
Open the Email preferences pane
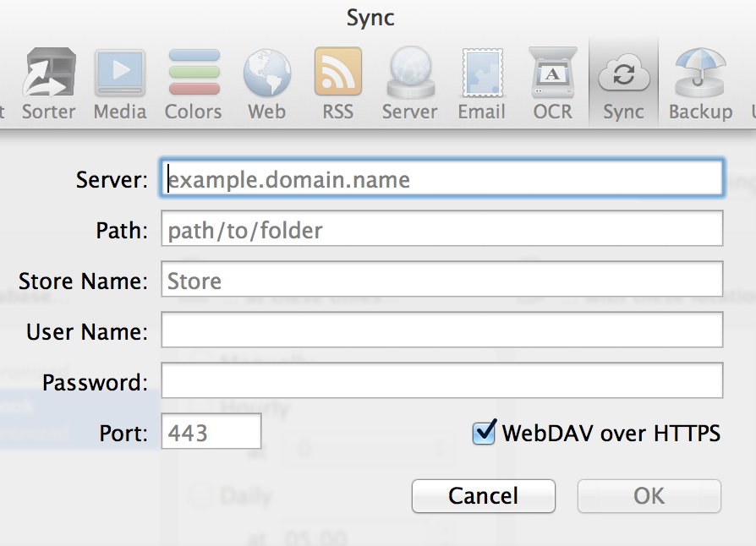pyautogui.click(x=481, y=85)
